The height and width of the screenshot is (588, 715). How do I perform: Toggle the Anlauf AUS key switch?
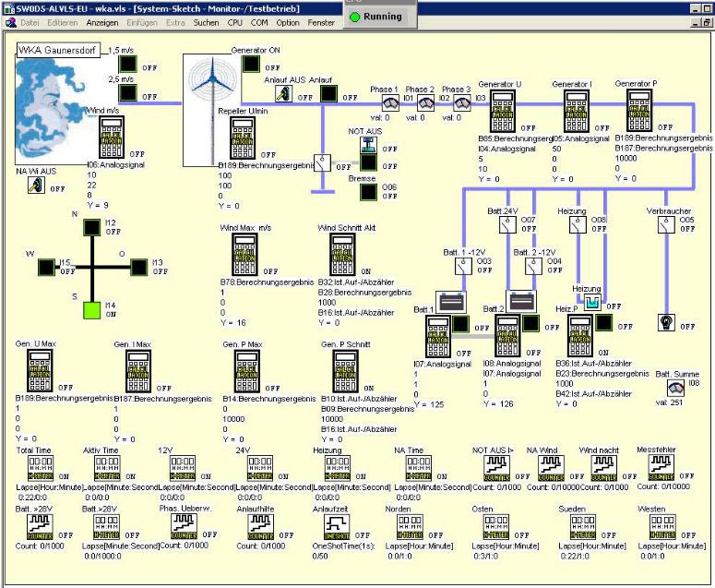click(283, 94)
